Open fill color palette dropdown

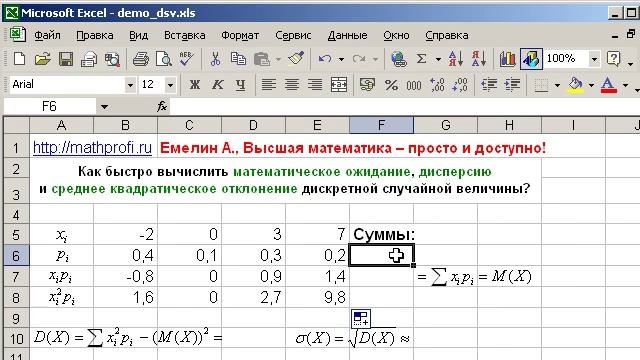pos(591,85)
